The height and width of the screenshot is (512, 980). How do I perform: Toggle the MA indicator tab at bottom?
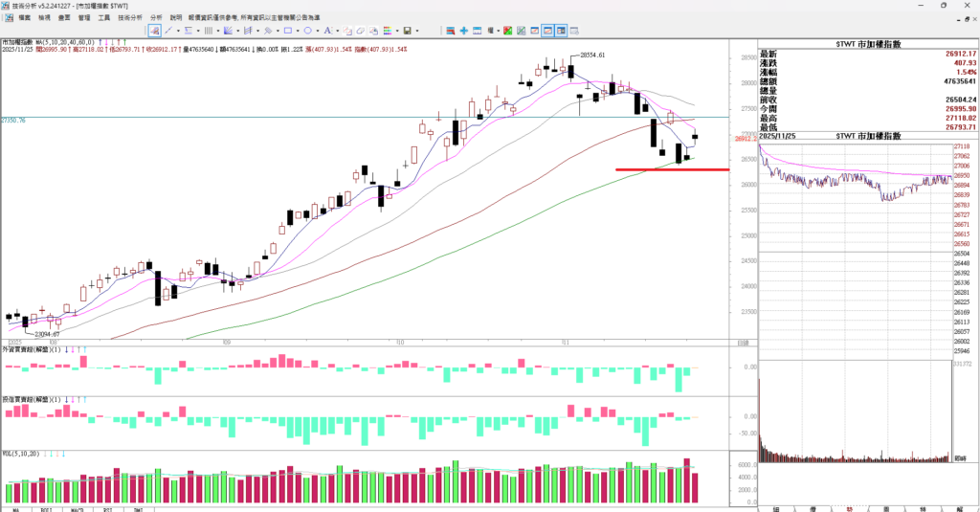point(16,509)
